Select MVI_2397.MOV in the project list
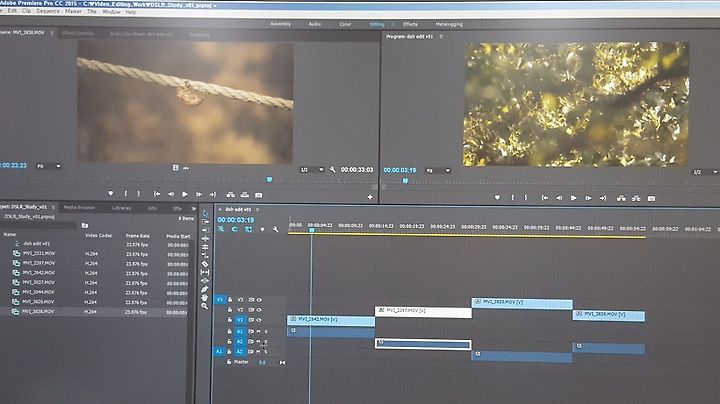720x404 pixels. 39,263
